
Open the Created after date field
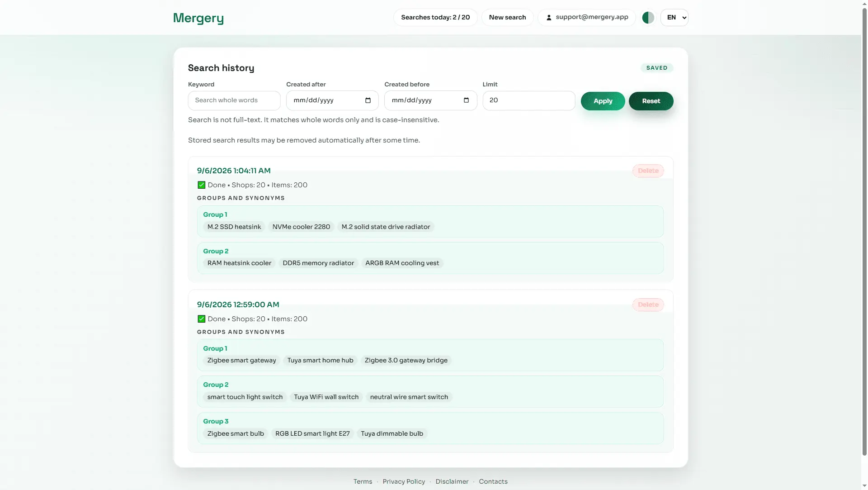332,100
